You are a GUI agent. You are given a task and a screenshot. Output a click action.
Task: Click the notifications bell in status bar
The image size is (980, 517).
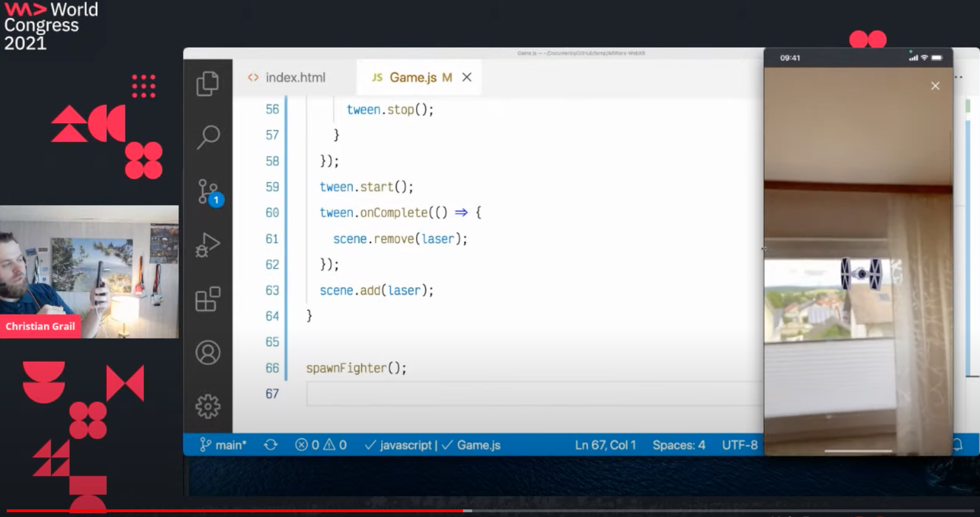[x=958, y=445]
